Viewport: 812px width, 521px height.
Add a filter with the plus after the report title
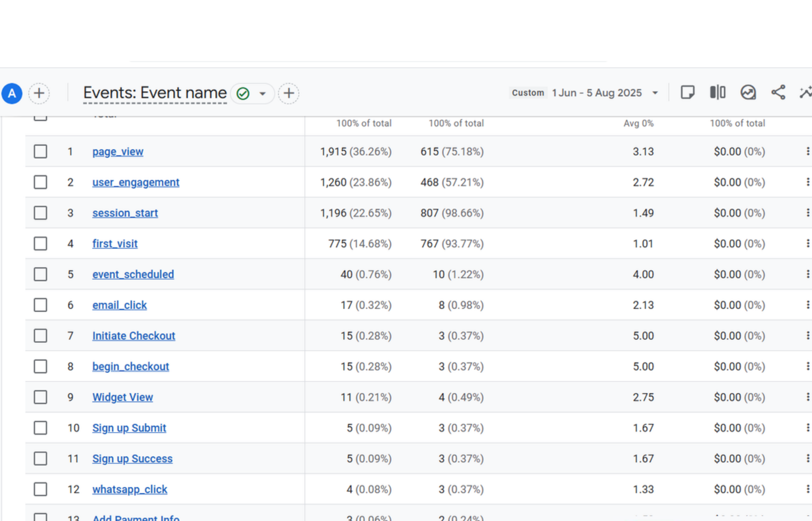tap(289, 93)
